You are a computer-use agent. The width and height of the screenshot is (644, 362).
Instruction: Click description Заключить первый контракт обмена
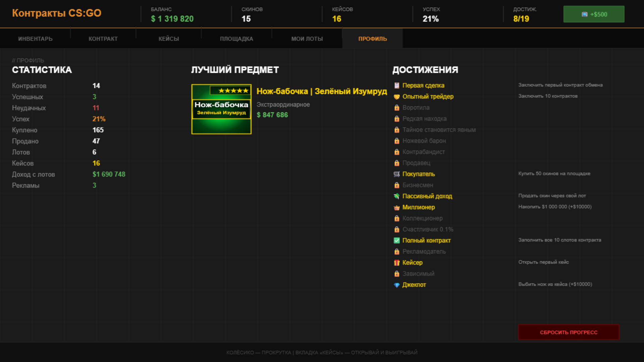tap(560, 85)
